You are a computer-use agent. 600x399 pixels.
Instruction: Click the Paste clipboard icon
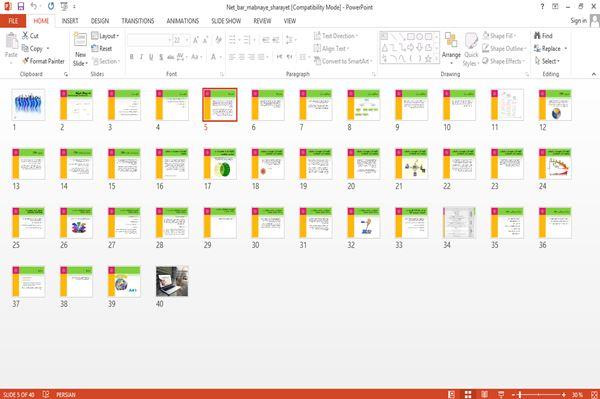tap(11, 41)
